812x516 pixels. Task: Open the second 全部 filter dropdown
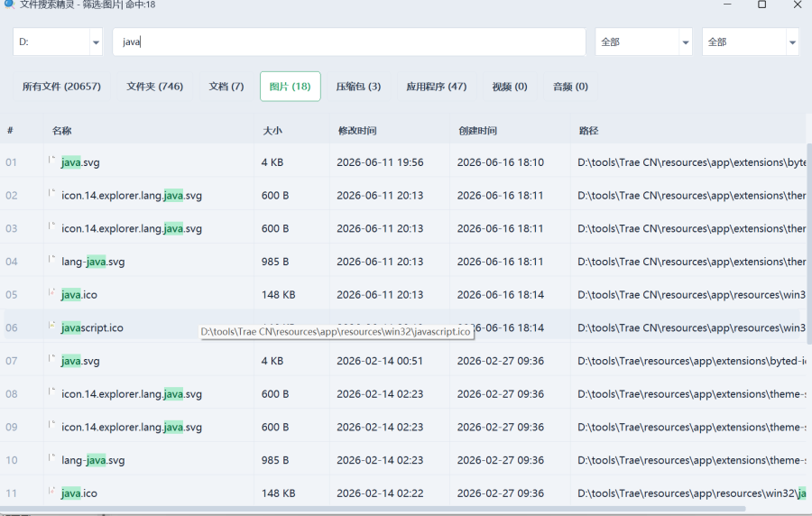coord(792,42)
